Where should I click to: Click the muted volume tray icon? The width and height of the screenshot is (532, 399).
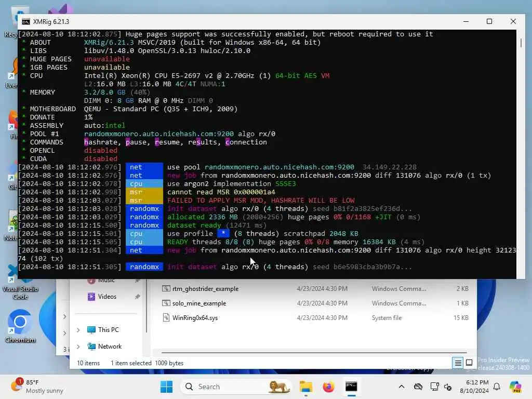(x=448, y=387)
